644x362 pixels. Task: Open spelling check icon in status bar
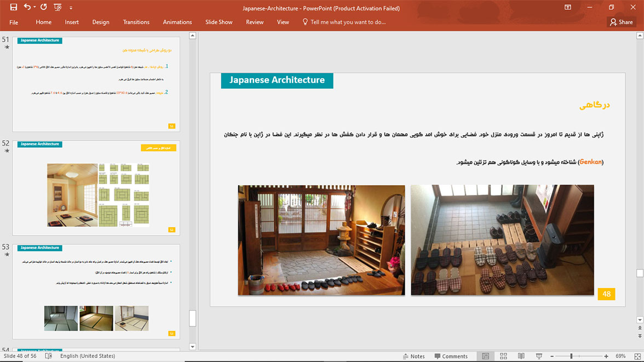tap(48, 356)
